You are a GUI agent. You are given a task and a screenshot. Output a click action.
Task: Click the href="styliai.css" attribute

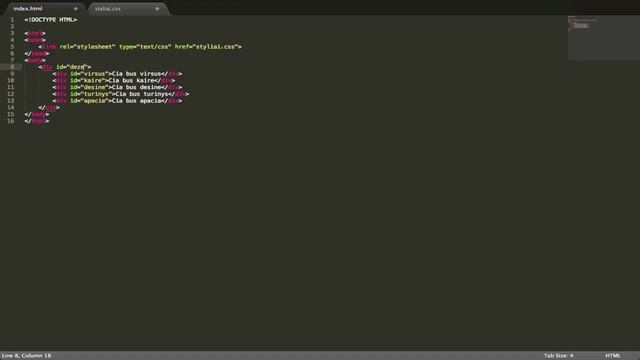(206, 47)
